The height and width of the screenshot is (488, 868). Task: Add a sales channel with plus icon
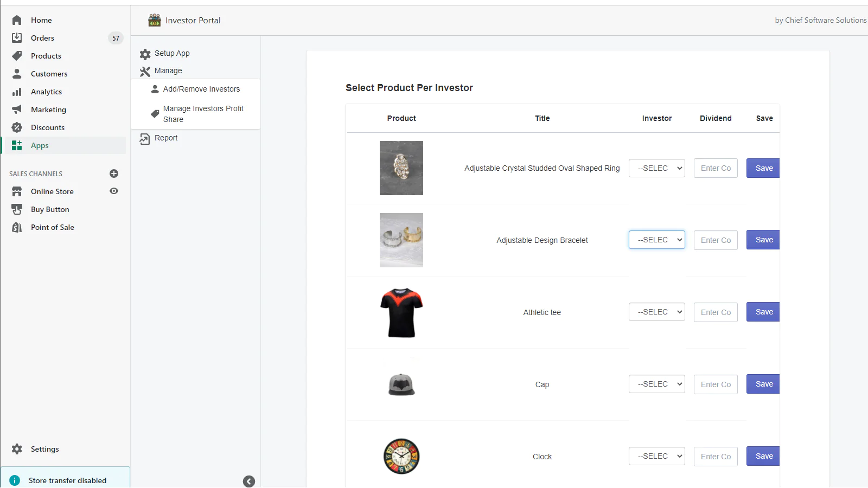click(114, 174)
